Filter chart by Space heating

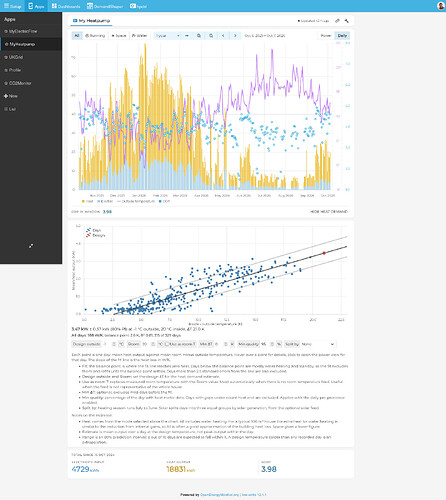(x=119, y=36)
